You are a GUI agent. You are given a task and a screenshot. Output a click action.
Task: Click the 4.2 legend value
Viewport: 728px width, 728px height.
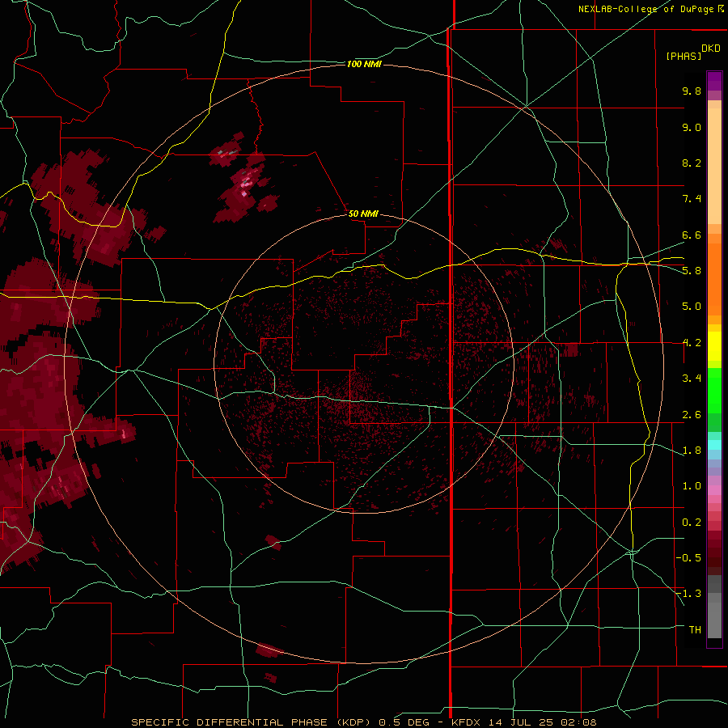pos(692,343)
